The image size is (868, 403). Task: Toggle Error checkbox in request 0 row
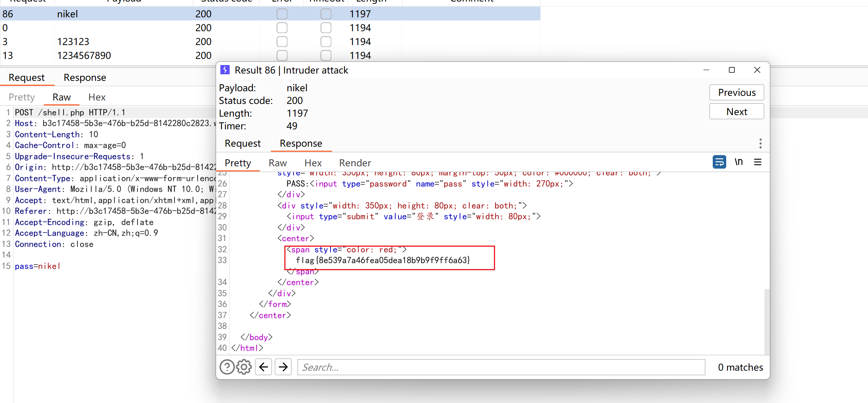click(282, 28)
